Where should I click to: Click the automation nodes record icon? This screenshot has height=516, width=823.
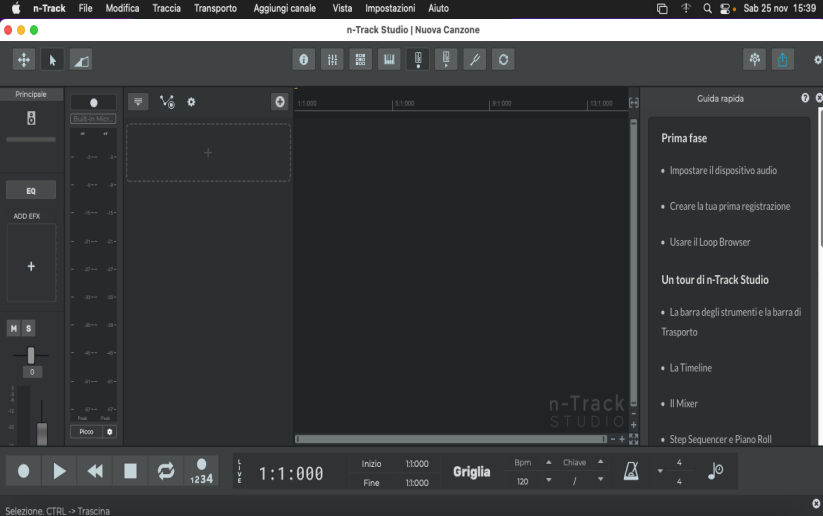click(x=167, y=102)
